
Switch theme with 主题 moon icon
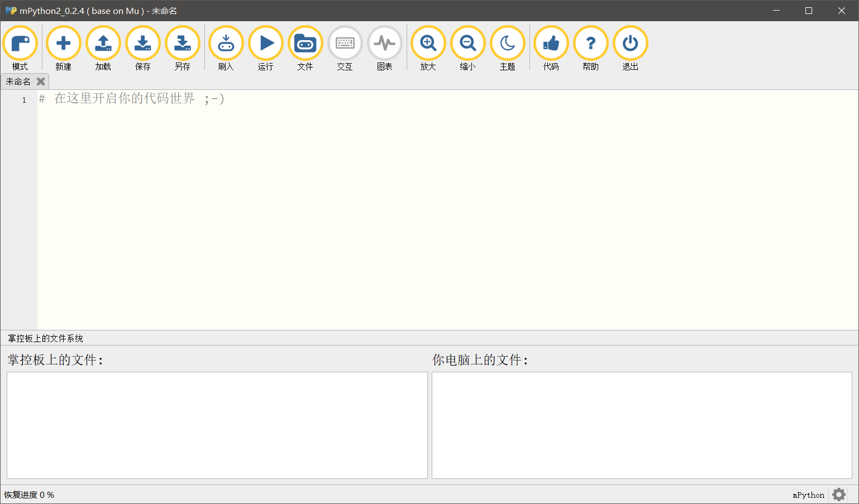508,44
